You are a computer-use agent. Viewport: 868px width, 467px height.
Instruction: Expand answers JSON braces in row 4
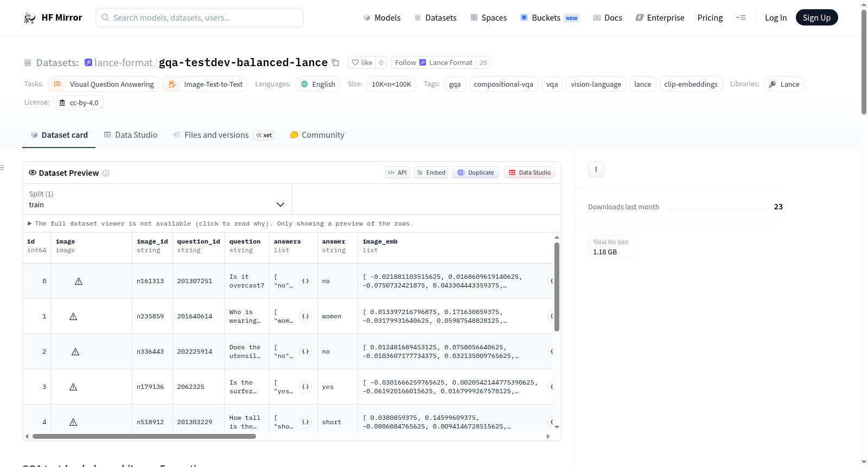tap(305, 422)
